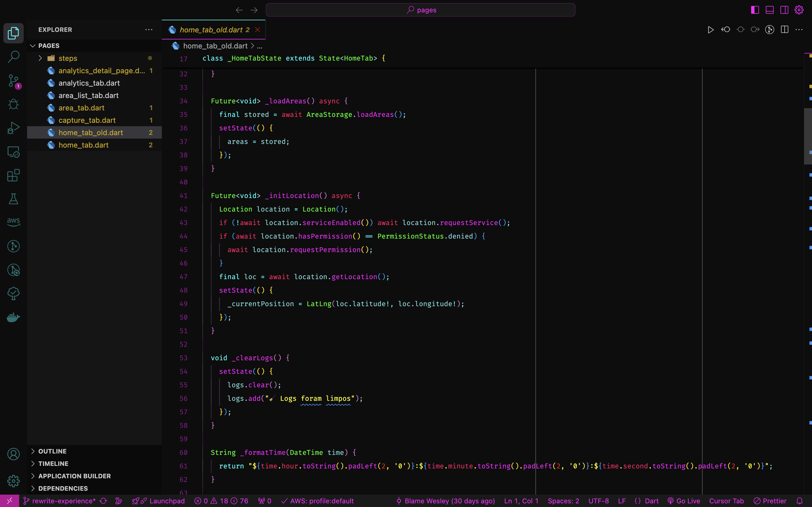Click the editor vertical scrollbar thumb

tap(808, 136)
